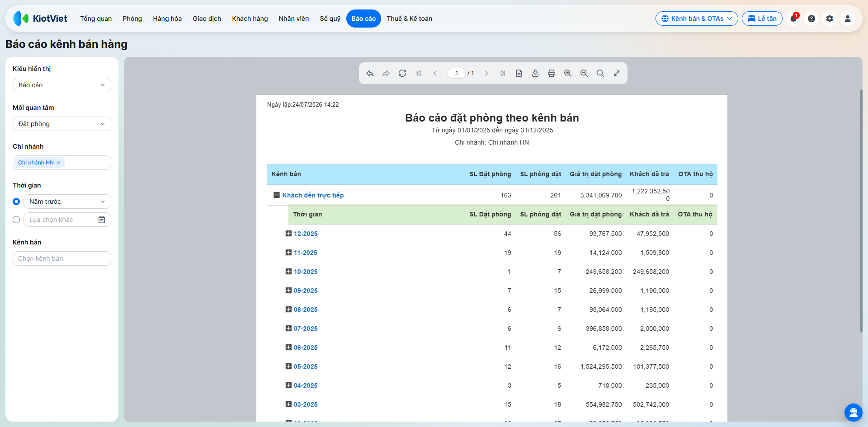Open the Thuế & Kế toán menu

coord(410,19)
